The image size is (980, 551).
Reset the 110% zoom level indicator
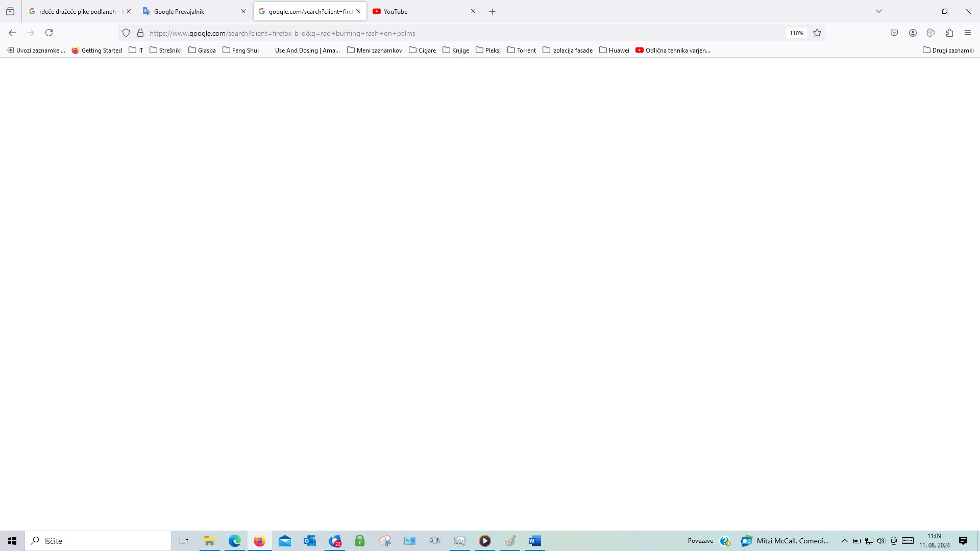[796, 33]
